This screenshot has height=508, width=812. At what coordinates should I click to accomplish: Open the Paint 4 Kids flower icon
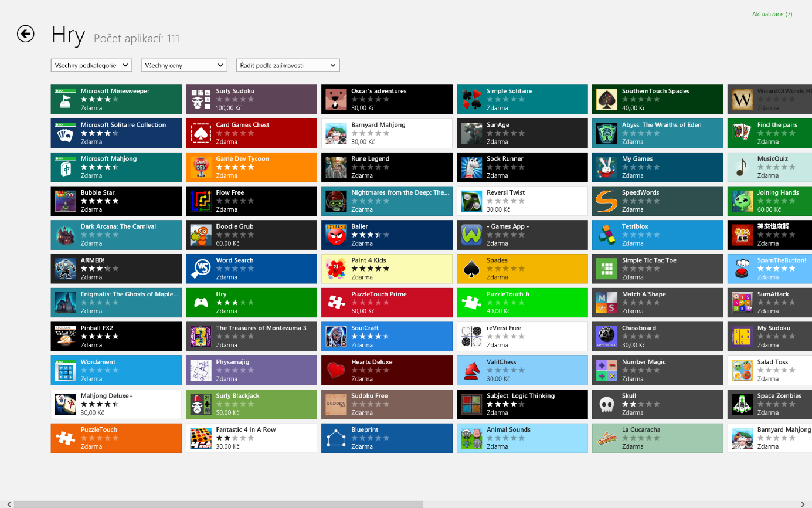point(337,269)
